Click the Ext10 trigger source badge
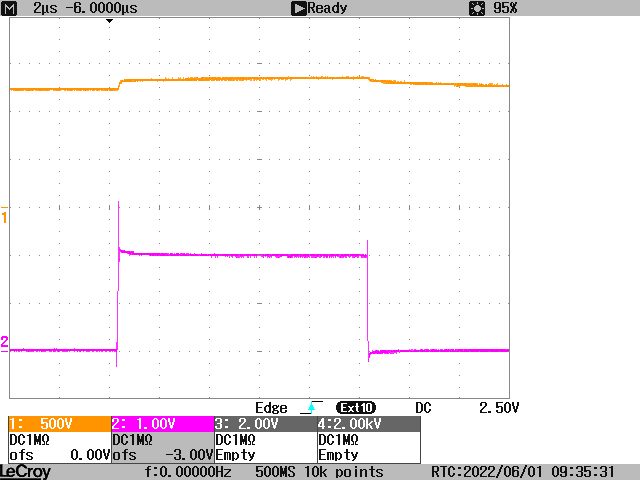The width and height of the screenshot is (640, 480). tap(356, 408)
